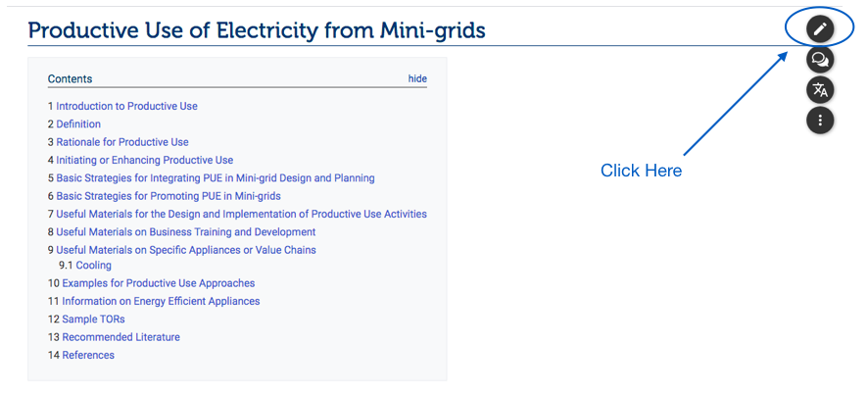Screen dimensions: 868x396
Task: Open Useful Materials on Specific Appliances link
Action: (x=186, y=250)
